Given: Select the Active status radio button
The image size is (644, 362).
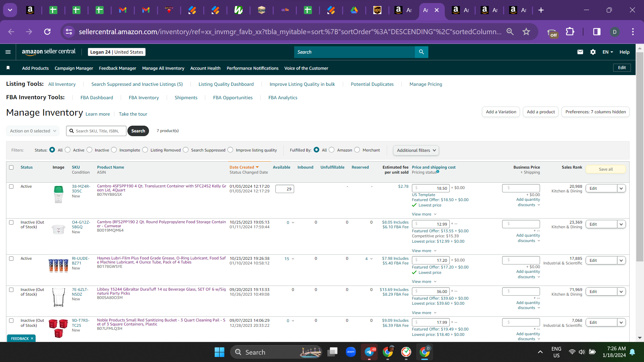Looking at the screenshot, I should pyautogui.click(x=68, y=150).
